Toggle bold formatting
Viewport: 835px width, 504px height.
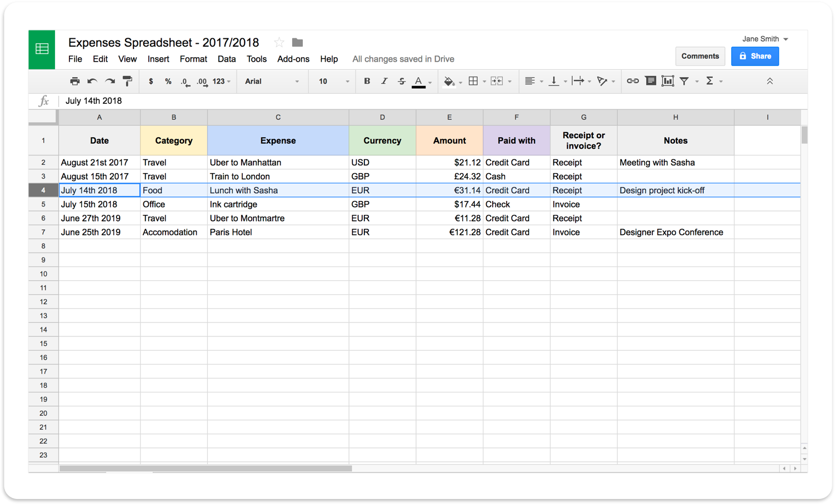(367, 81)
